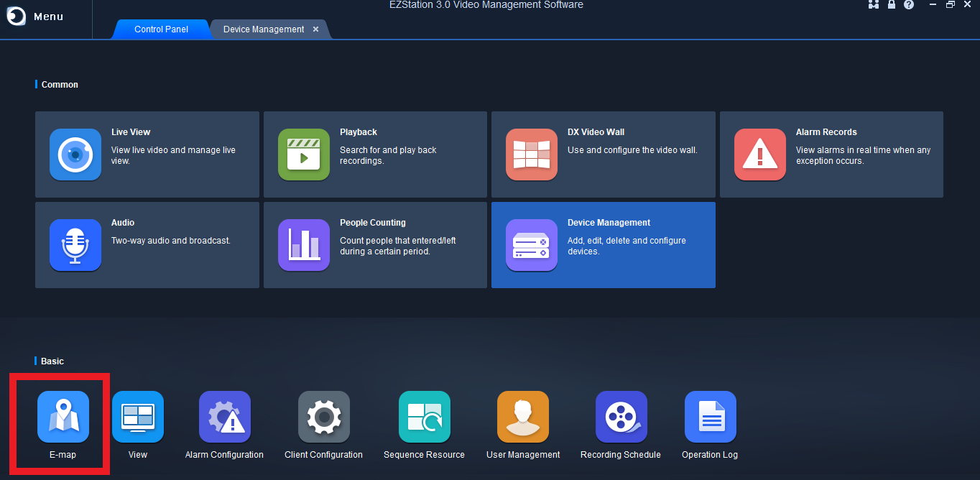The height and width of the screenshot is (480, 980).
Task: Open Audio for two-way broadcast
Action: tap(147, 245)
